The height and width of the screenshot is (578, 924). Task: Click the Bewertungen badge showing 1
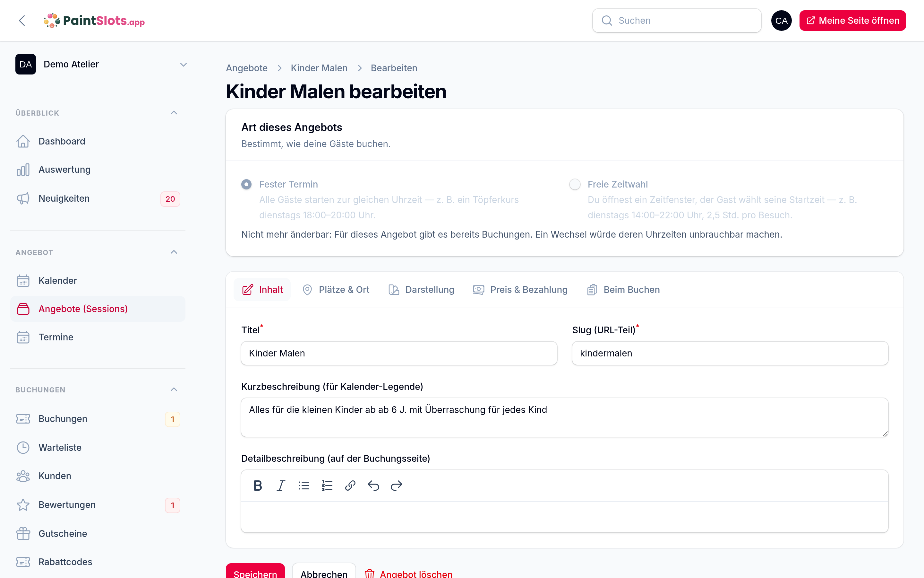pyautogui.click(x=173, y=505)
